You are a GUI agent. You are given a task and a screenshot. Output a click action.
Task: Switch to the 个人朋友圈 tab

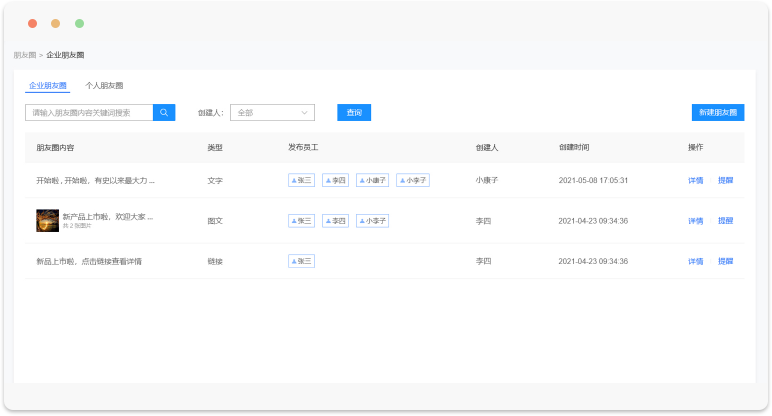pyautogui.click(x=104, y=86)
